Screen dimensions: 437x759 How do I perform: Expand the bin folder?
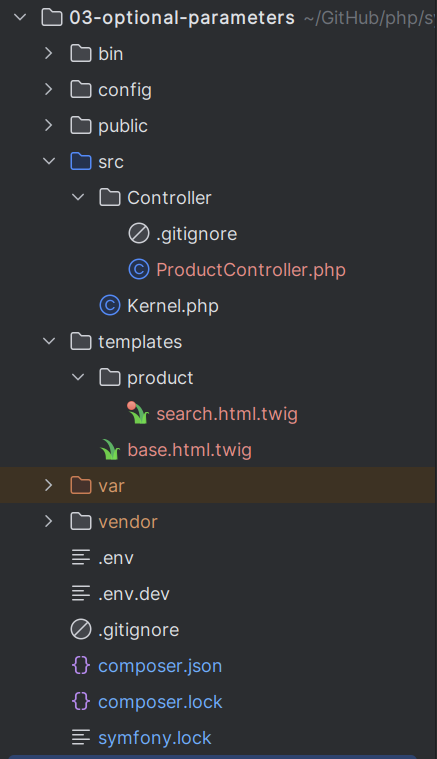[x=48, y=53]
